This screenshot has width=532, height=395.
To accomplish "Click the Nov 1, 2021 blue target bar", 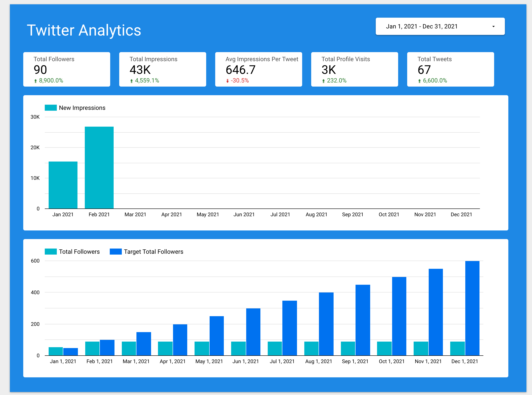I will 436,312.
